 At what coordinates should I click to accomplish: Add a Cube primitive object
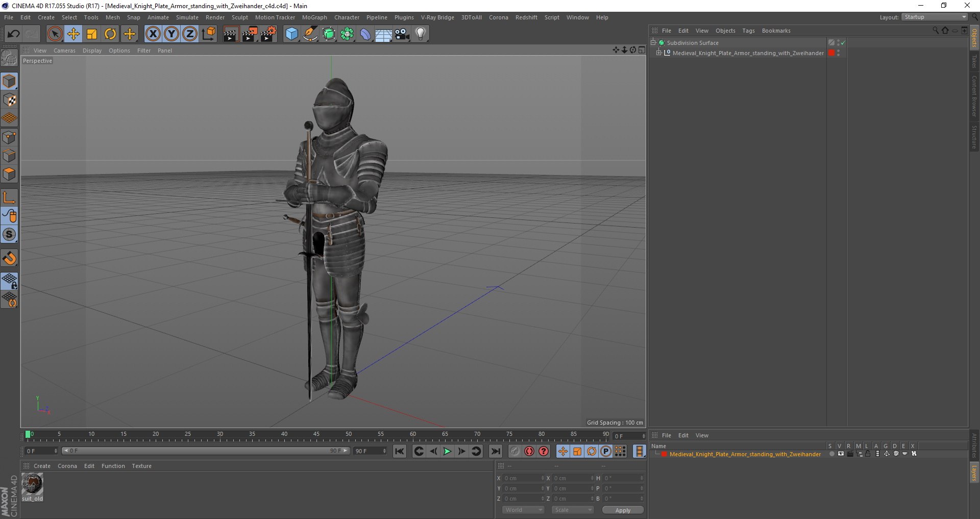(291, 34)
